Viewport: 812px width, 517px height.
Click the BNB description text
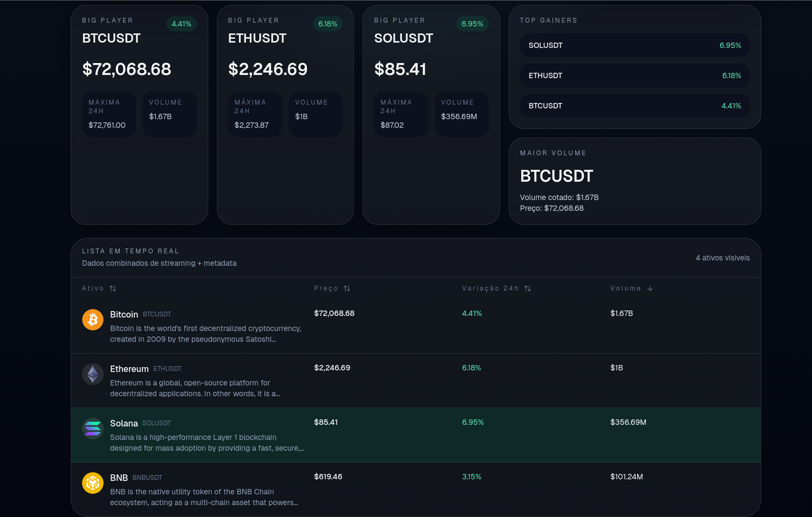(x=204, y=497)
